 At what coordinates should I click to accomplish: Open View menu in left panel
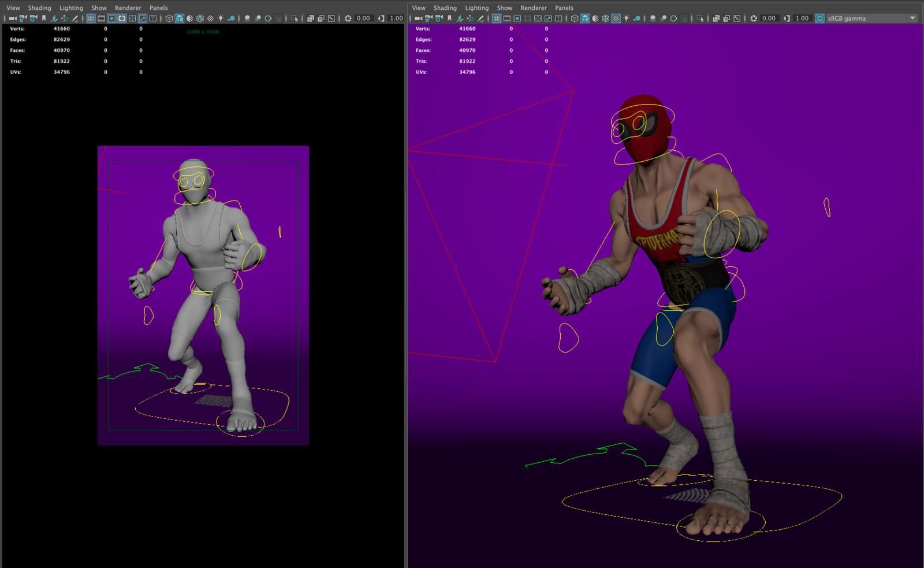coord(13,8)
